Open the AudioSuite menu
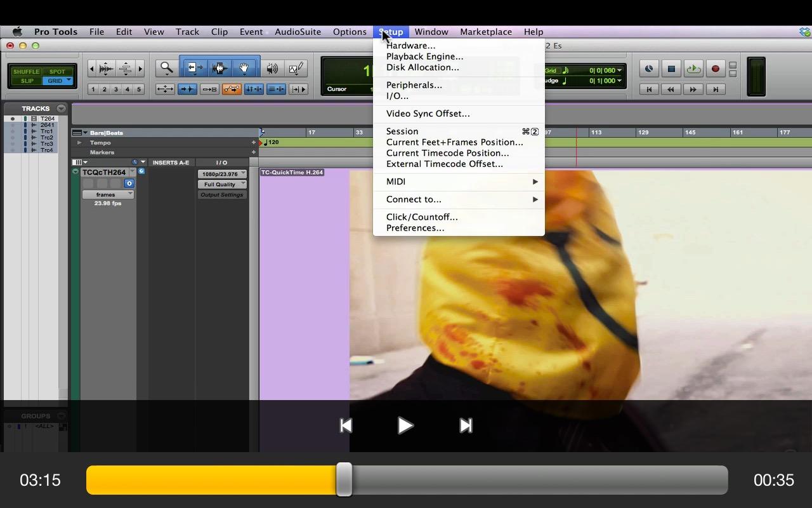812x508 pixels. pyautogui.click(x=298, y=32)
